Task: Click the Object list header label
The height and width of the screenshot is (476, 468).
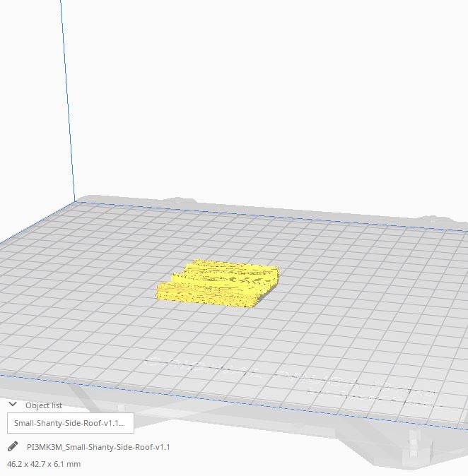Action: coord(44,405)
